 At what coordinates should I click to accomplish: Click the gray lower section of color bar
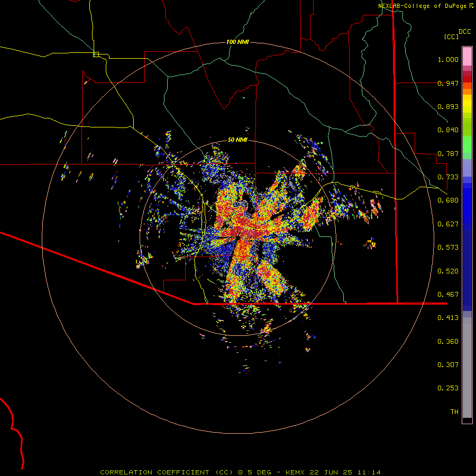click(x=467, y=368)
